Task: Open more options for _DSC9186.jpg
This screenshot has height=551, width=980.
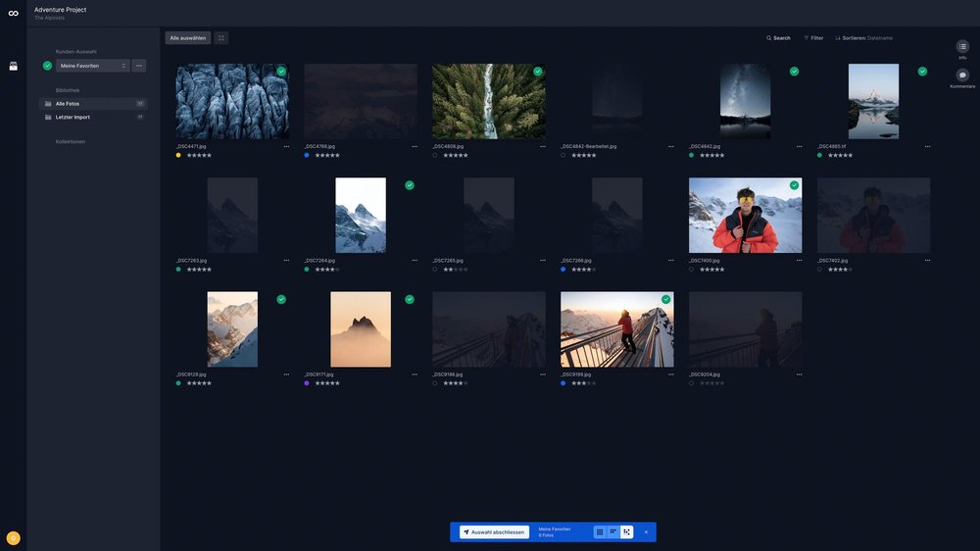Action: [543, 375]
